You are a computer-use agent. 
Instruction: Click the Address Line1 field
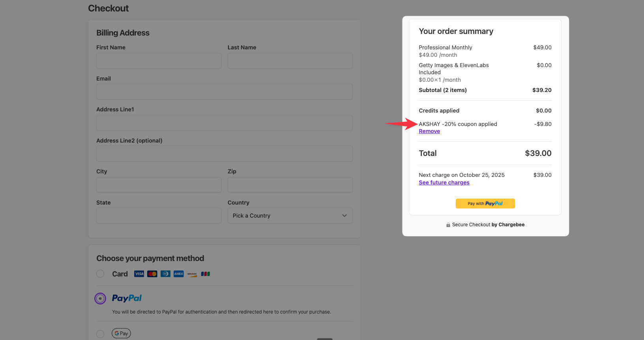(224, 123)
